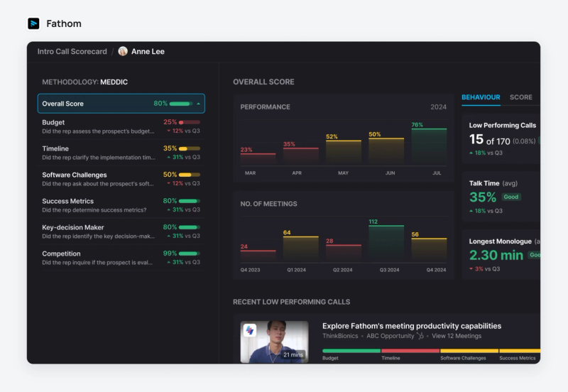Click the Q4 2024 meetings bar showing 56
The height and width of the screenshot is (392, 568).
coord(429,251)
